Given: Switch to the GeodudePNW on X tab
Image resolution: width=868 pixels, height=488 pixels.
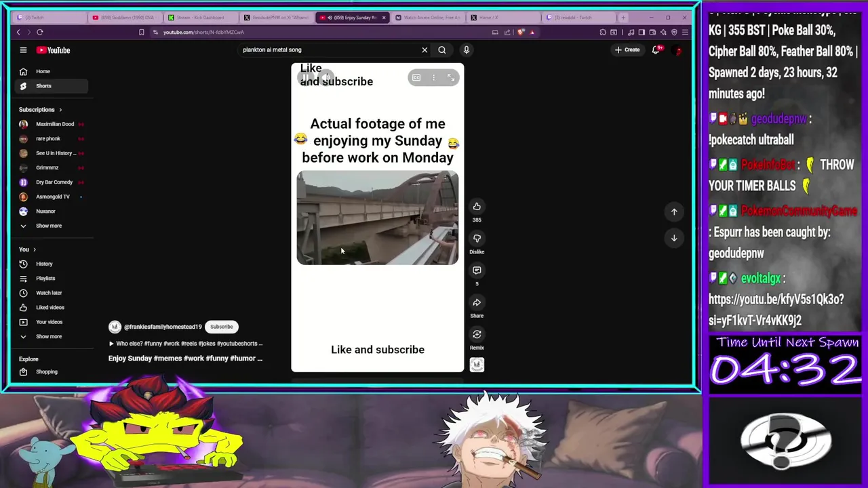Looking at the screenshot, I should click(276, 17).
